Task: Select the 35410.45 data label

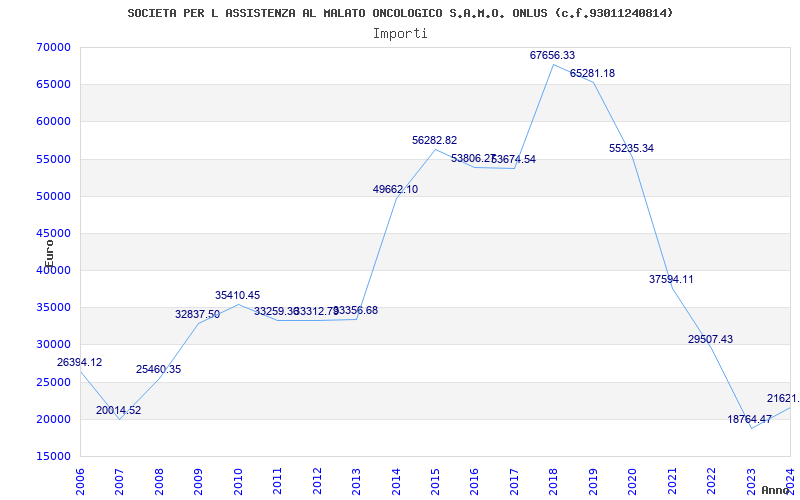Action: click(x=237, y=295)
